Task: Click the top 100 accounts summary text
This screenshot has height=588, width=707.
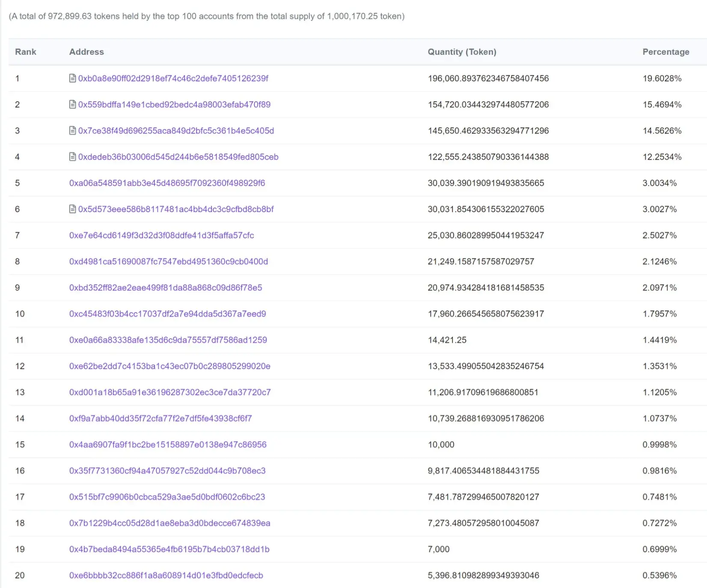Action: (x=207, y=16)
